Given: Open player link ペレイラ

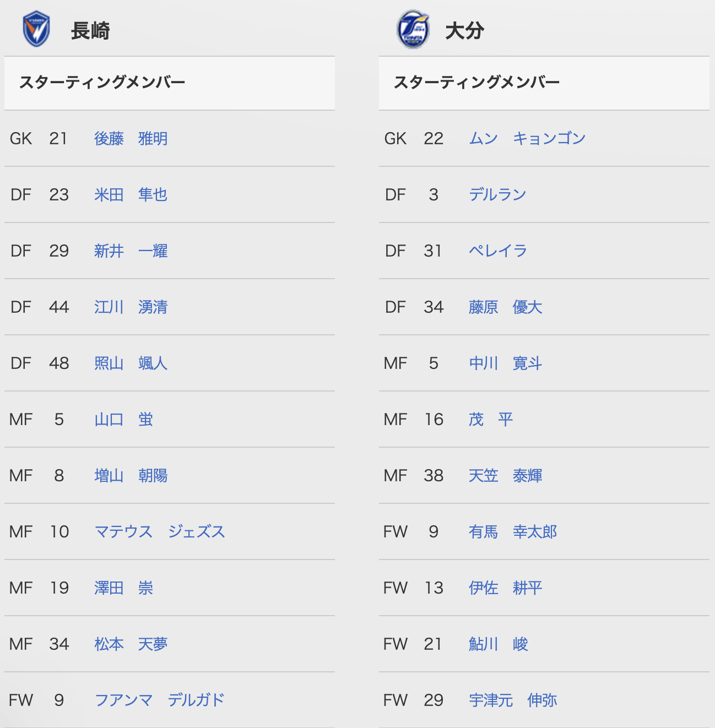Looking at the screenshot, I should (498, 251).
